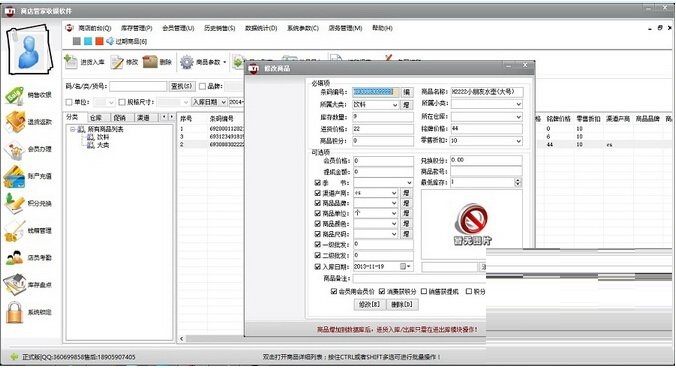Click the 系统锁定 padlock icon
676x368 pixels.
[14, 312]
